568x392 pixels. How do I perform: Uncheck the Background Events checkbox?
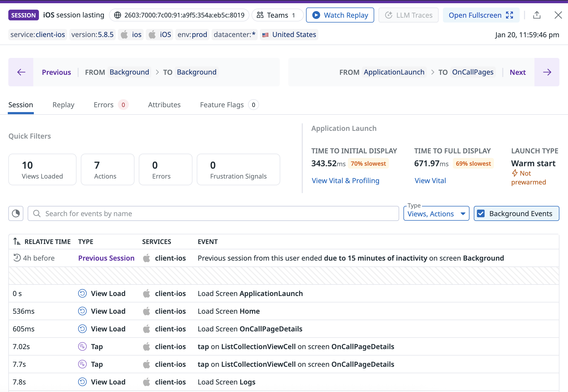click(x=481, y=213)
